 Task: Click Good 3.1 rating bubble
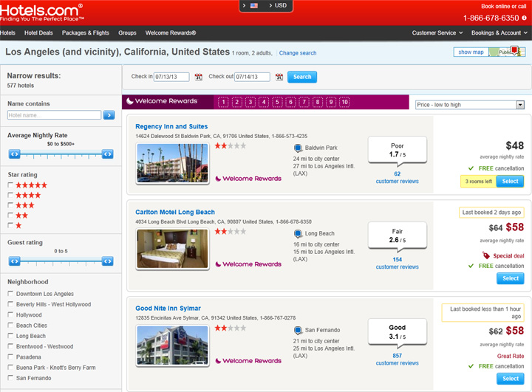click(x=398, y=334)
